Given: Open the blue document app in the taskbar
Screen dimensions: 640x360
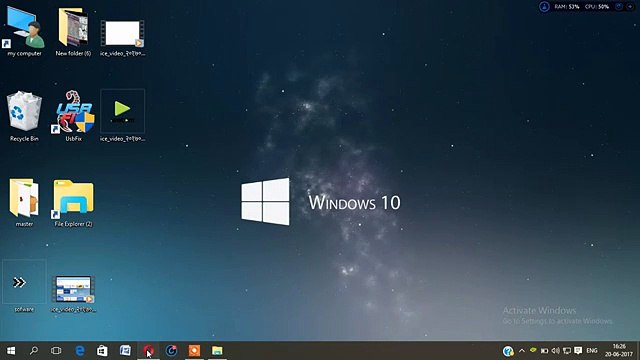Looking at the screenshot, I should tap(125, 351).
